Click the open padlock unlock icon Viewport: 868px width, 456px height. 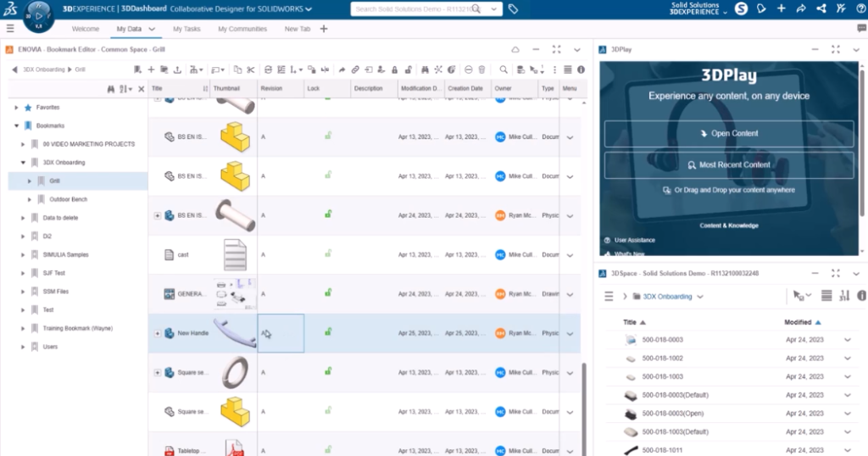click(x=408, y=70)
